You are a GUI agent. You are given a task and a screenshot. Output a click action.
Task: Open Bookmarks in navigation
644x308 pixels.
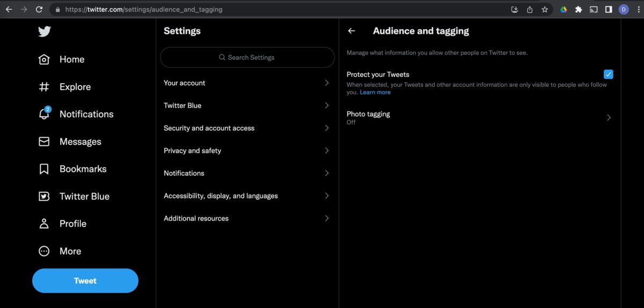point(83,169)
